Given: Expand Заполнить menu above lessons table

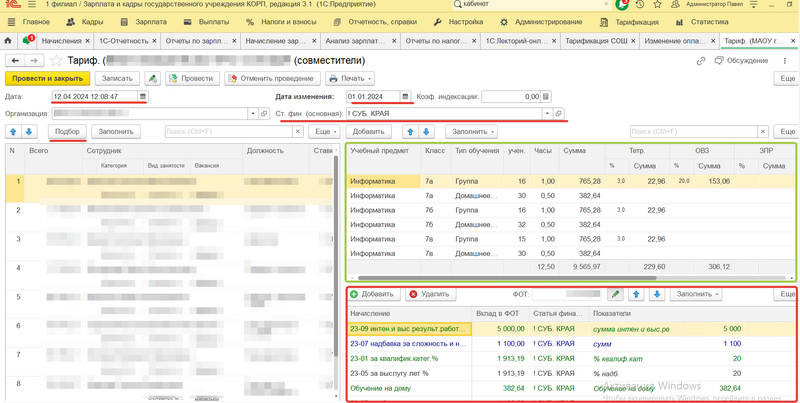Looking at the screenshot, I should click(x=473, y=132).
